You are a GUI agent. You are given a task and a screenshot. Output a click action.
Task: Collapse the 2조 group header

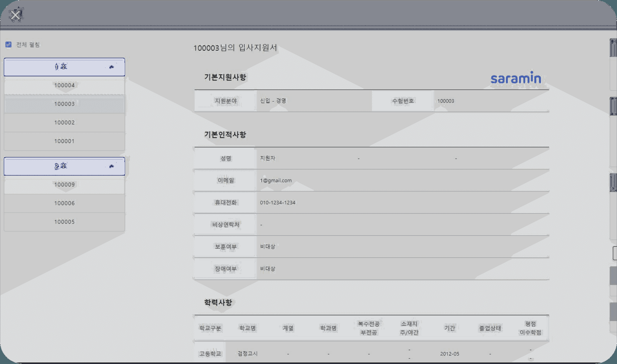[x=64, y=166]
